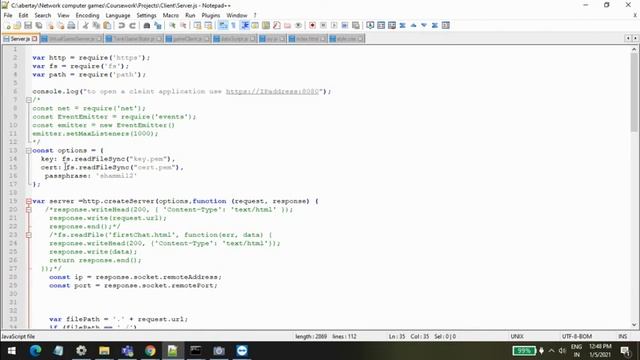This screenshot has width=640, height=360.
Task: Open Folder as Workspace icon
Action: (287, 26)
